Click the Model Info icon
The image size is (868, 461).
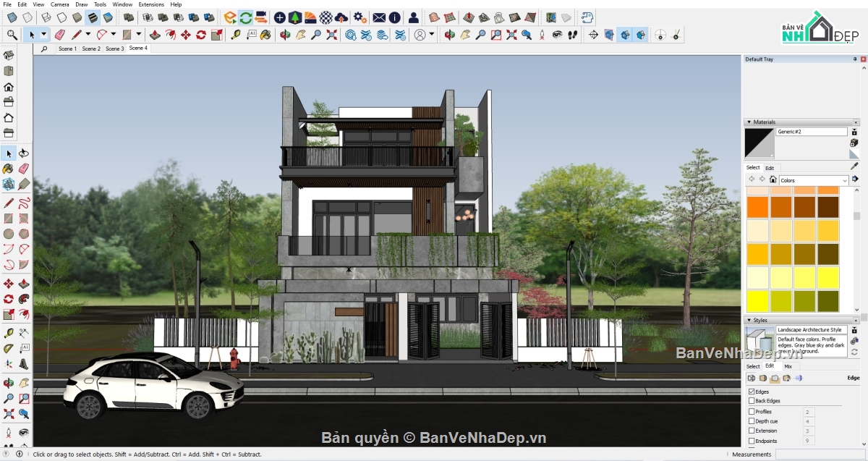coord(394,17)
